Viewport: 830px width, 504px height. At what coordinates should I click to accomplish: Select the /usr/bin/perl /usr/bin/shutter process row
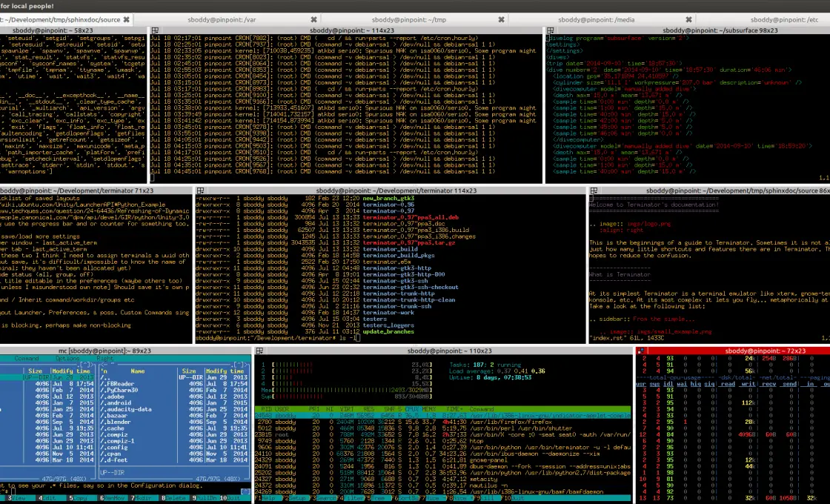(442, 428)
